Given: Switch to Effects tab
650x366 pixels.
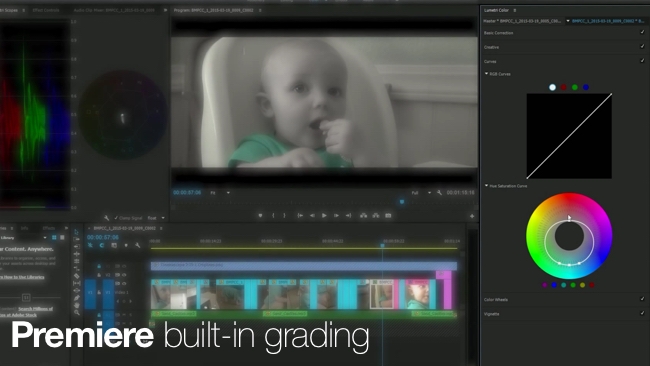Looking at the screenshot, I should click(x=49, y=228).
